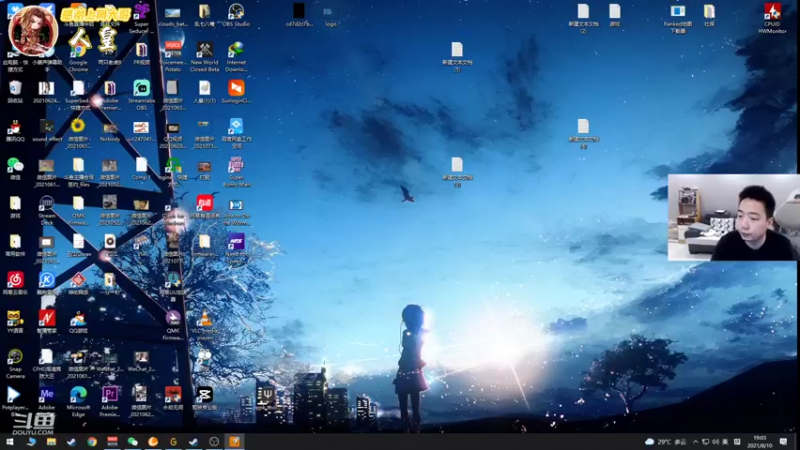800x450 pixels.
Task: Open the QMK Firmware purple round icon
Action: (x=173, y=326)
